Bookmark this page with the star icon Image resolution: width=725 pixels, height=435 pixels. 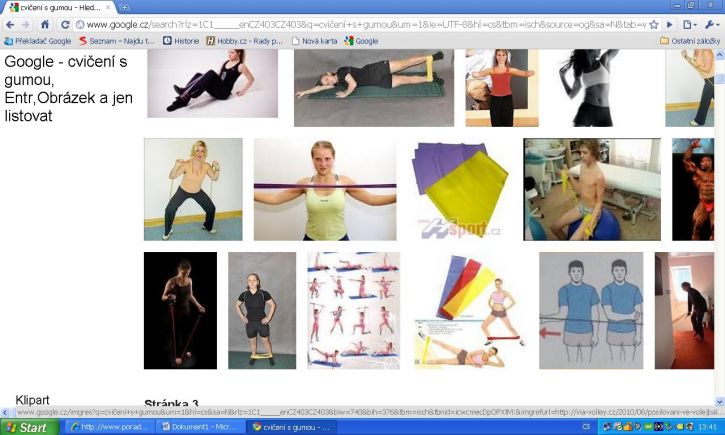point(653,25)
